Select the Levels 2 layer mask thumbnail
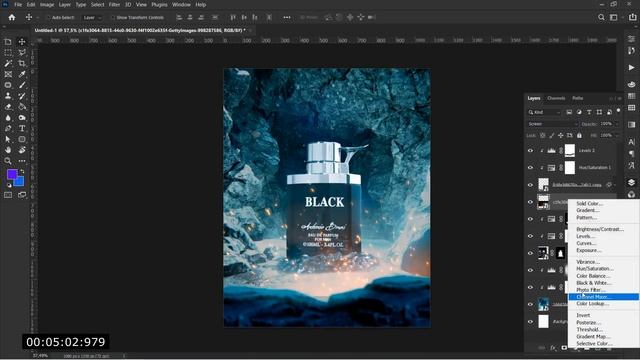The height and width of the screenshot is (360, 640). 570,151
